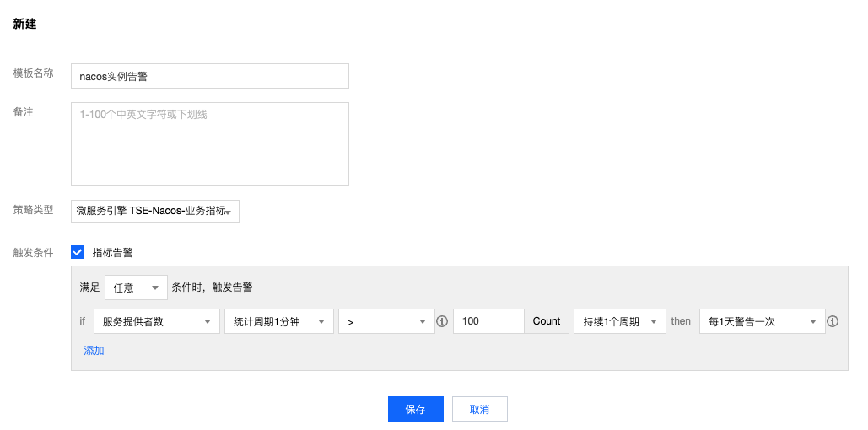Viewport: 868px width, 430px height.
Task: Open the greater-than operator dropdown
Action: 386,321
